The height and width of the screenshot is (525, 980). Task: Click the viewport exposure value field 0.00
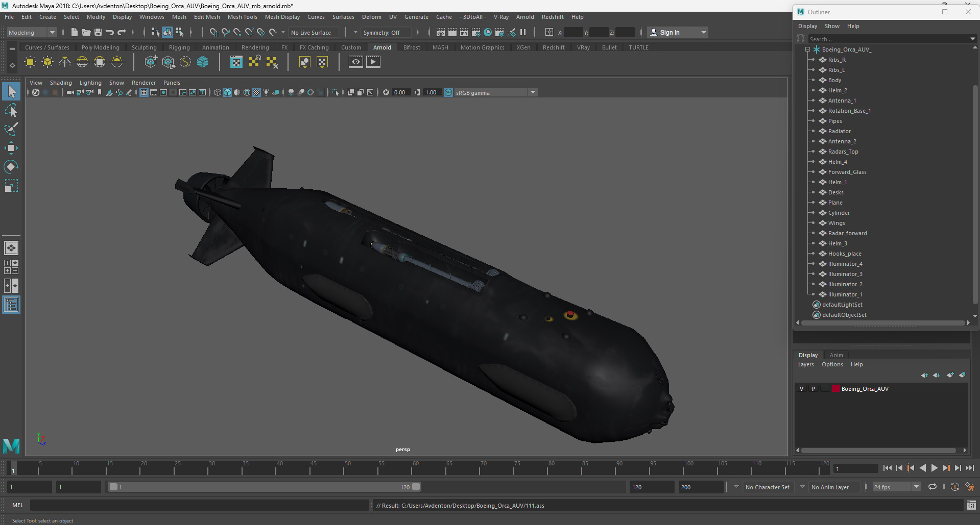pos(401,92)
